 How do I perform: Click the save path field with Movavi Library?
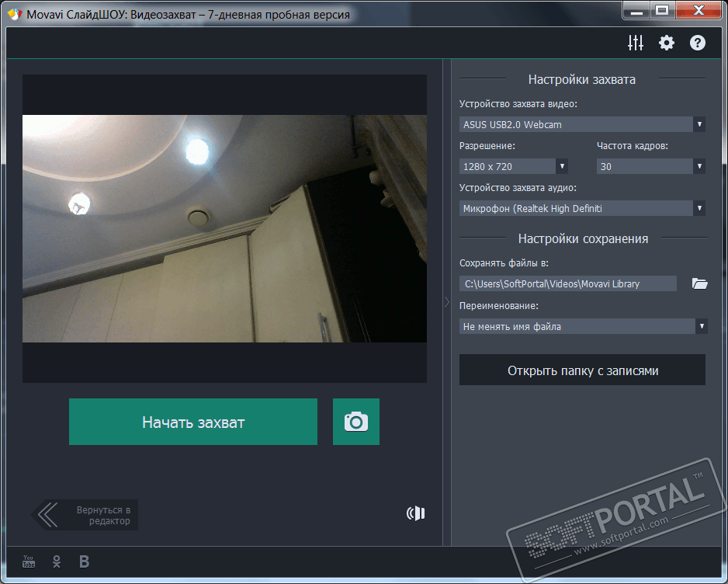(x=568, y=284)
